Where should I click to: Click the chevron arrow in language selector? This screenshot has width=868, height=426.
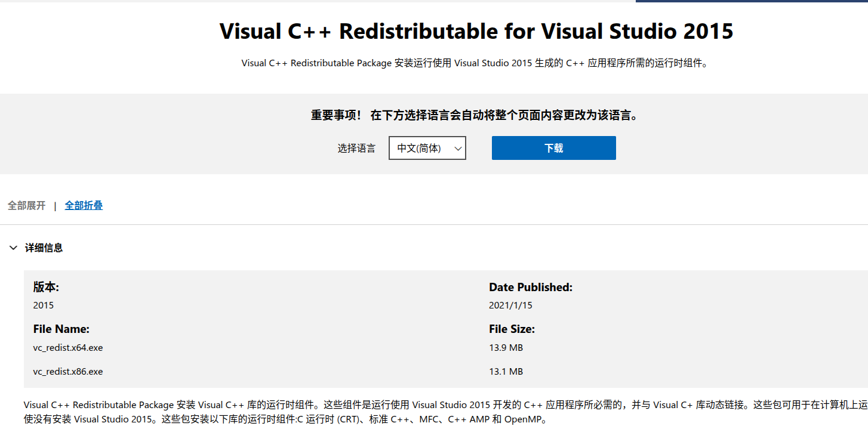point(458,149)
